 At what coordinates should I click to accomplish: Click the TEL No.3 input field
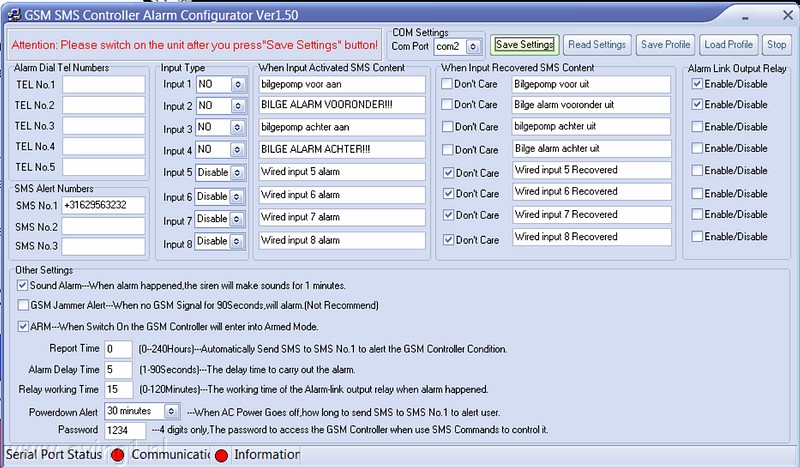pos(104,126)
